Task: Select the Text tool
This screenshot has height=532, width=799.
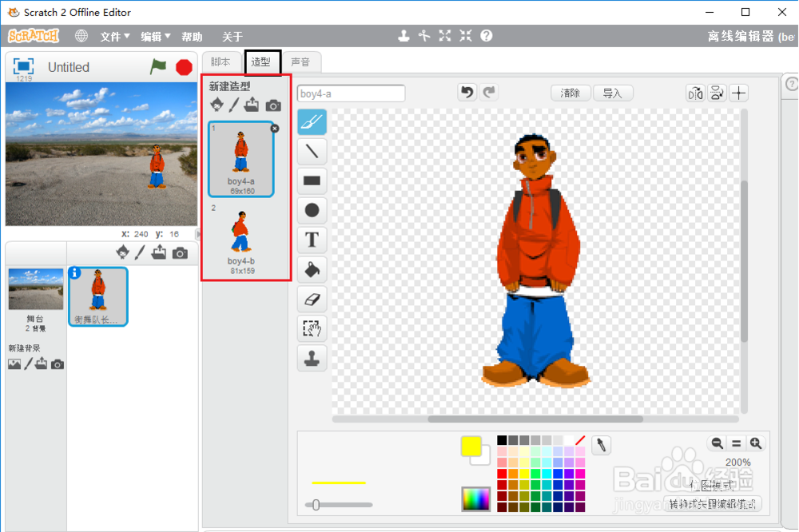Action: click(x=312, y=240)
